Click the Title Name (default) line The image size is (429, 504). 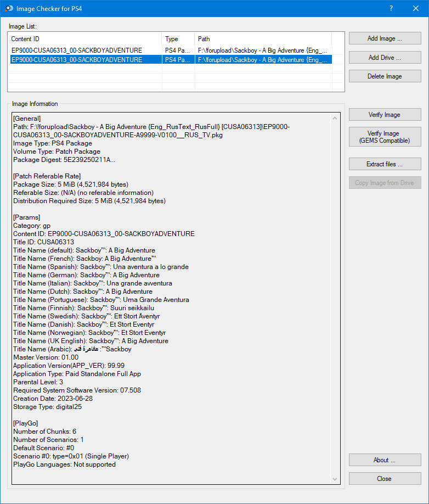(84, 250)
